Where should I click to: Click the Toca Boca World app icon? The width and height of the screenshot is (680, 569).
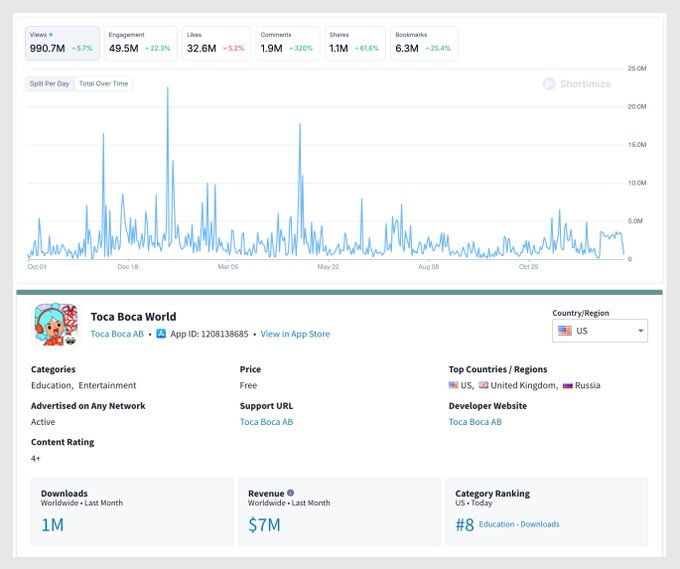56,325
